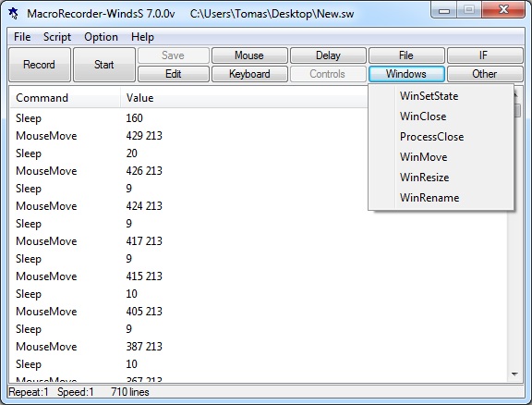Click the Record button
The height and width of the screenshot is (405, 532).
point(40,65)
